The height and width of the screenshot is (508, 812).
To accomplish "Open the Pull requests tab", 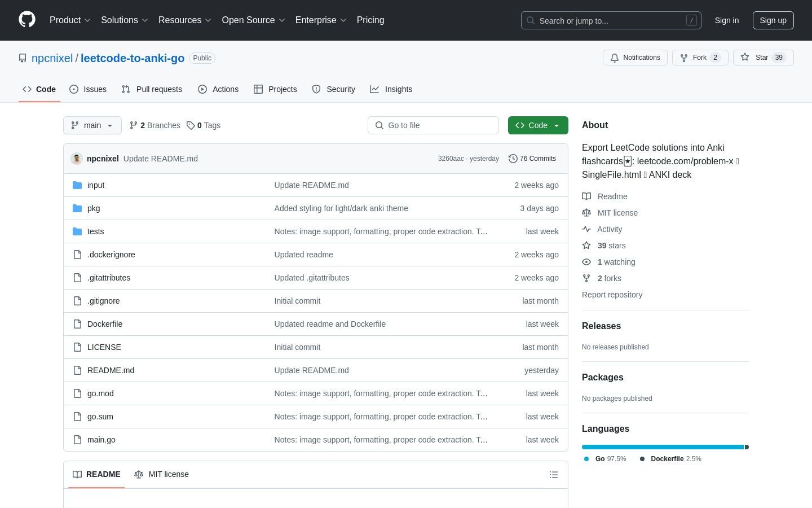I will pyautogui.click(x=152, y=89).
